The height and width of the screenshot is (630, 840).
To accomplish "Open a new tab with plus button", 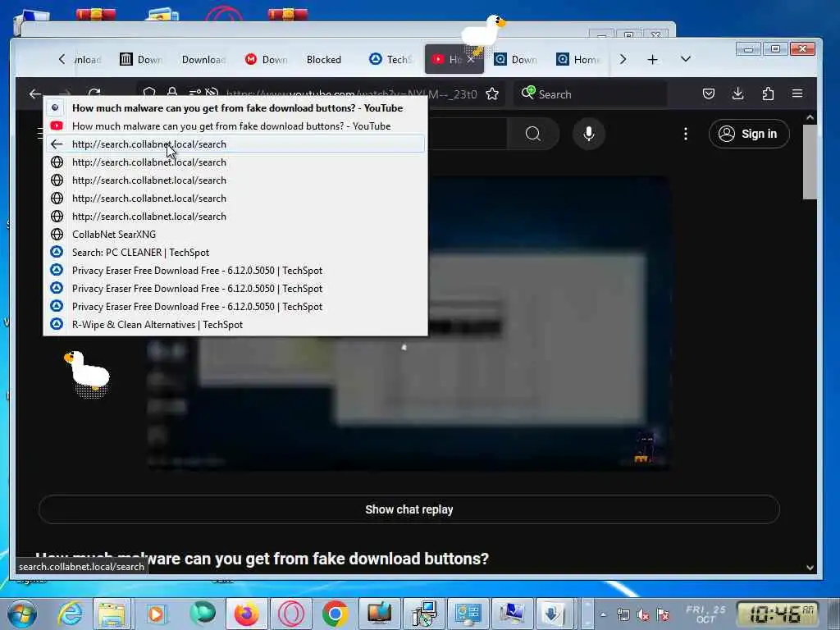I will [x=652, y=59].
